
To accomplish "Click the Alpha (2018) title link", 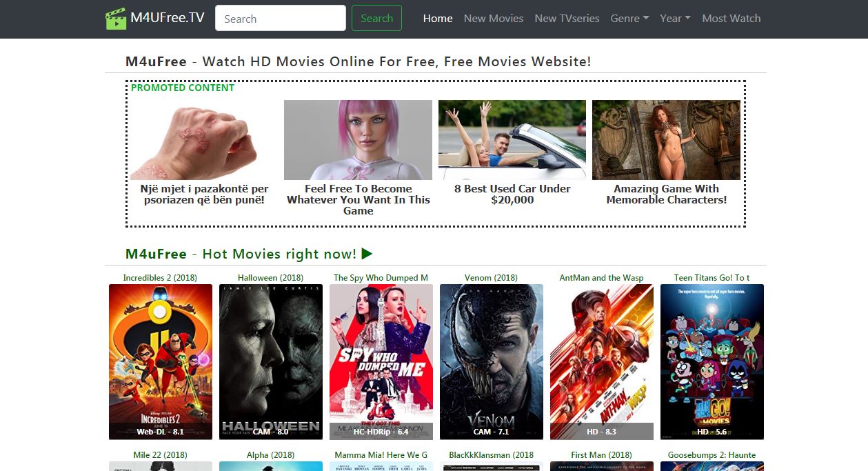I will coord(271,455).
